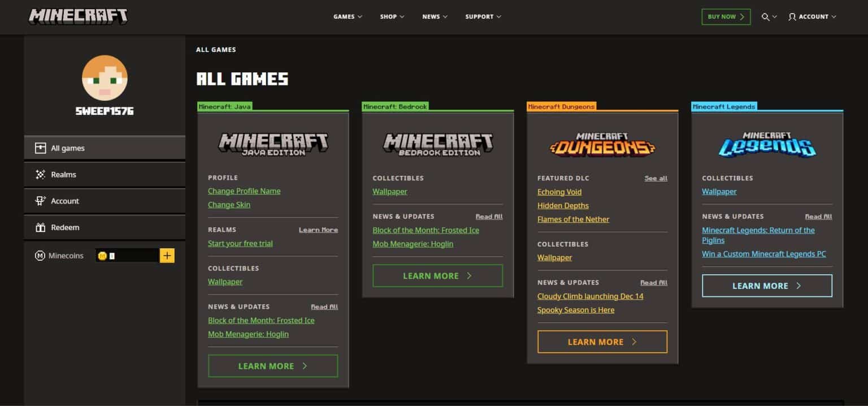Click the profile avatar thumbnail

click(x=105, y=78)
